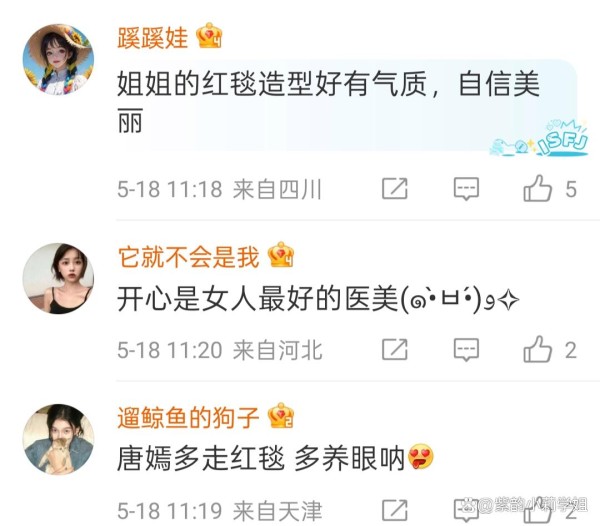Reply to the 11:18 comment
Image resolution: width=600 pixels, height=526 pixels.
click(466, 189)
